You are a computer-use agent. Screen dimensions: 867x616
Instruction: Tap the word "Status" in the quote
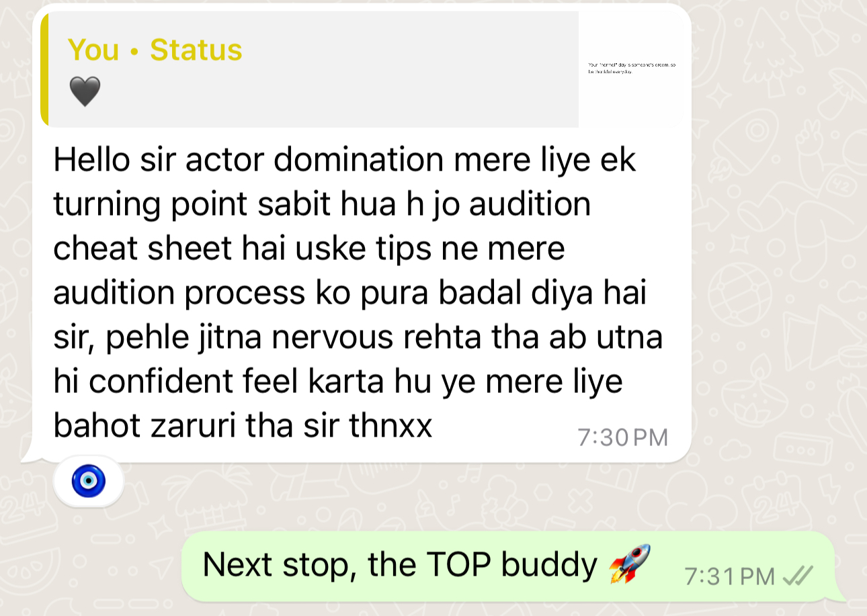pos(196,50)
